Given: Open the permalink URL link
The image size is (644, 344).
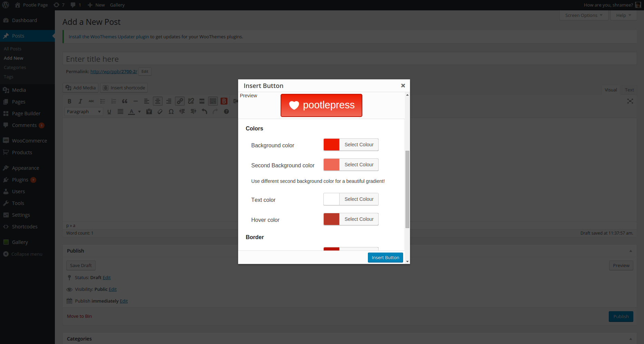Looking at the screenshot, I should (x=114, y=71).
